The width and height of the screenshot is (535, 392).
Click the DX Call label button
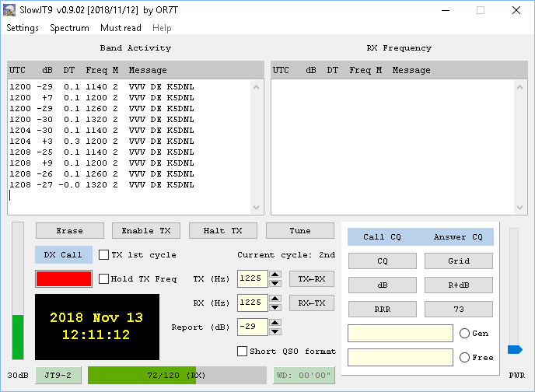pos(64,255)
